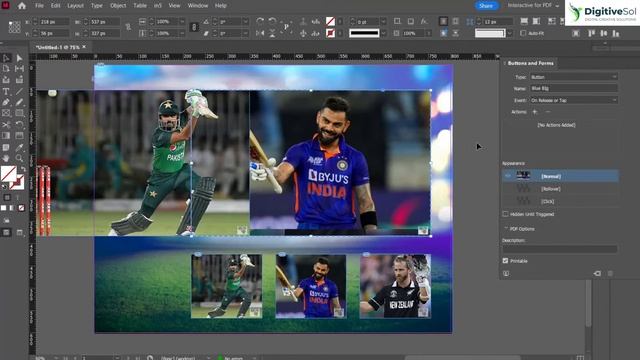640x360 pixels.
Task: Select the Line tool
Action: coord(19,91)
